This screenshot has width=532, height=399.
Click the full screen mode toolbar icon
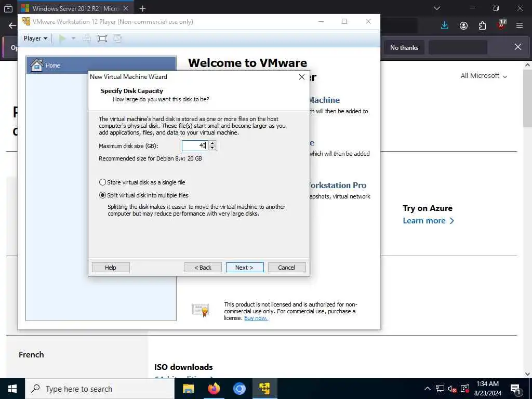coord(102,38)
